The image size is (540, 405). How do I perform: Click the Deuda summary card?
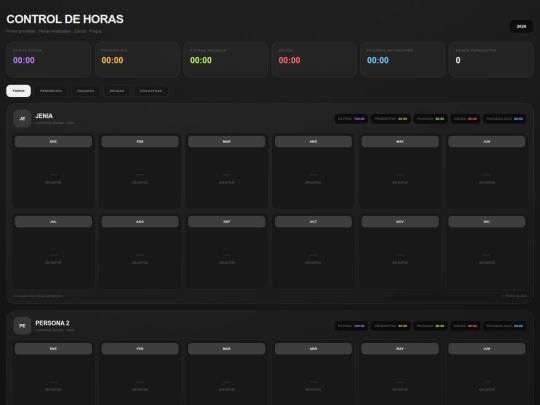pos(314,59)
